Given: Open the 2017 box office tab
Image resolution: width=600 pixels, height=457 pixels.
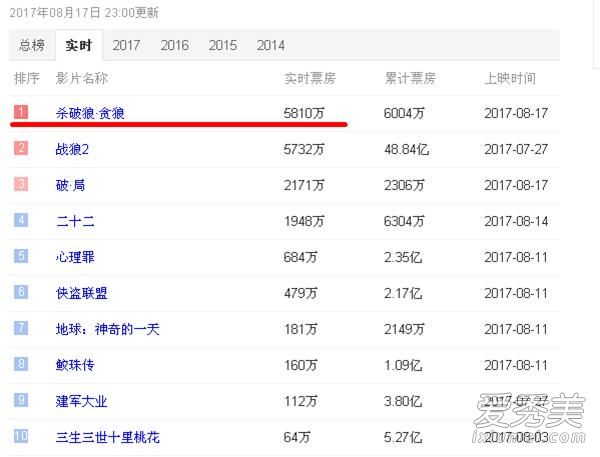Looking at the screenshot, I should (126, 45).
